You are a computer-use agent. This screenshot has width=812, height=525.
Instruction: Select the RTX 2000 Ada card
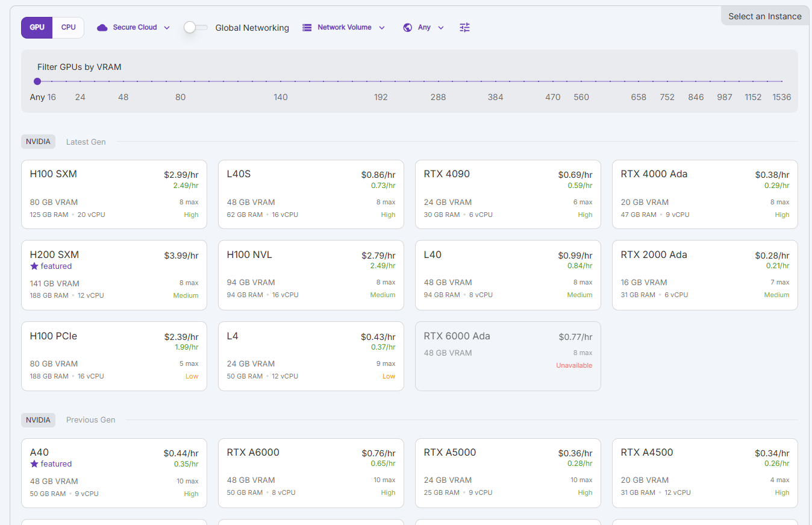pos(705,275)
